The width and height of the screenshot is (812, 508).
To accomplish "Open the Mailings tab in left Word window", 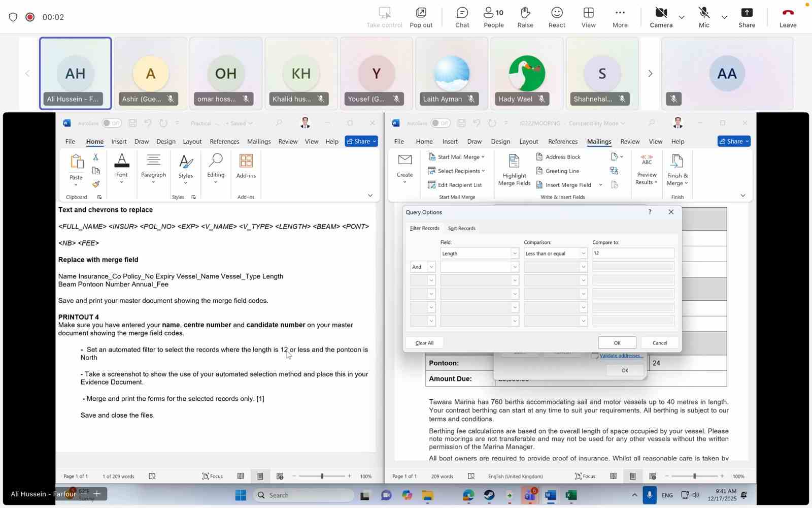I will (258, 142).
